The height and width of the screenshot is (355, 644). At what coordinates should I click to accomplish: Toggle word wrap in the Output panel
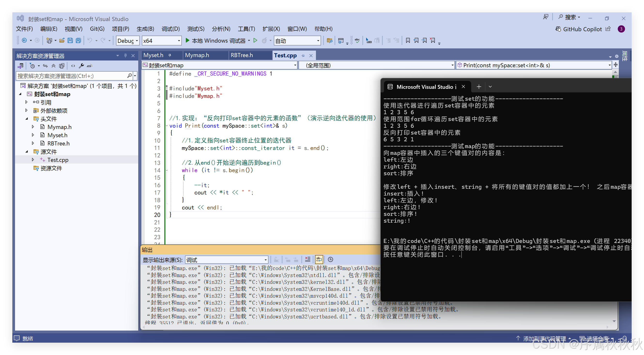click(319, 260)
